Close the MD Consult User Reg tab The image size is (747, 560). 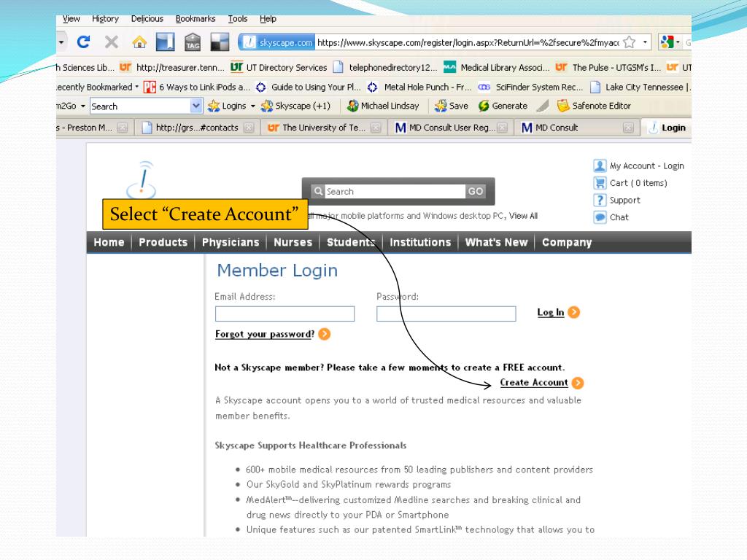pos(502,128)
